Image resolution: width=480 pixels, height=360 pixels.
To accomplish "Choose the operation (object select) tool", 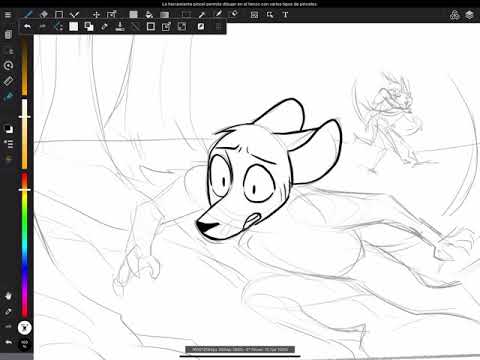I will point(270,15).
